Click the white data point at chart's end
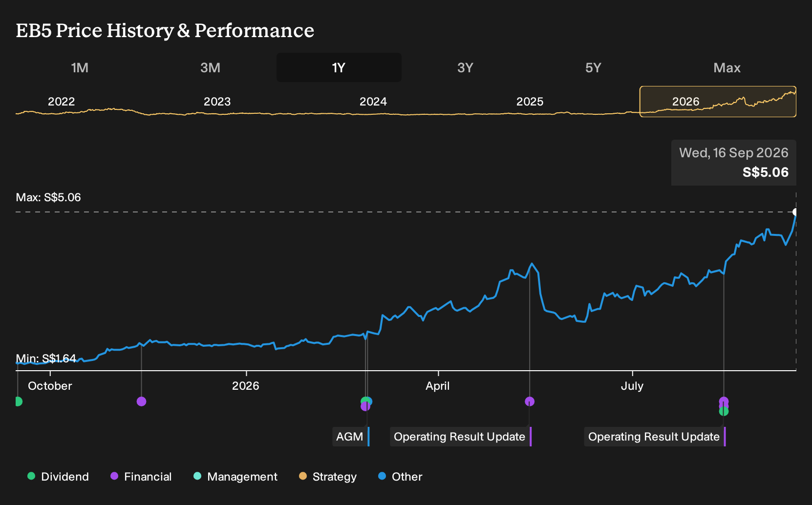This screenshot has height=505, width=812. point(795,212)
